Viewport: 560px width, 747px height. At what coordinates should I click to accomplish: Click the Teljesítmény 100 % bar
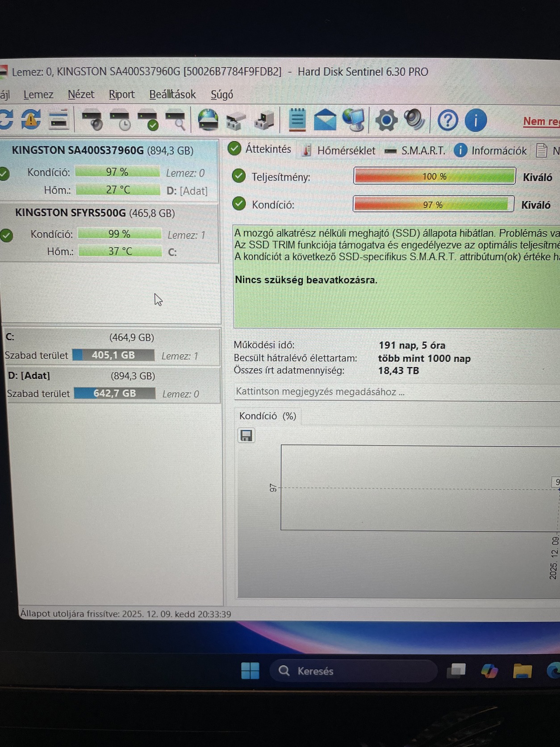(435, 176)
